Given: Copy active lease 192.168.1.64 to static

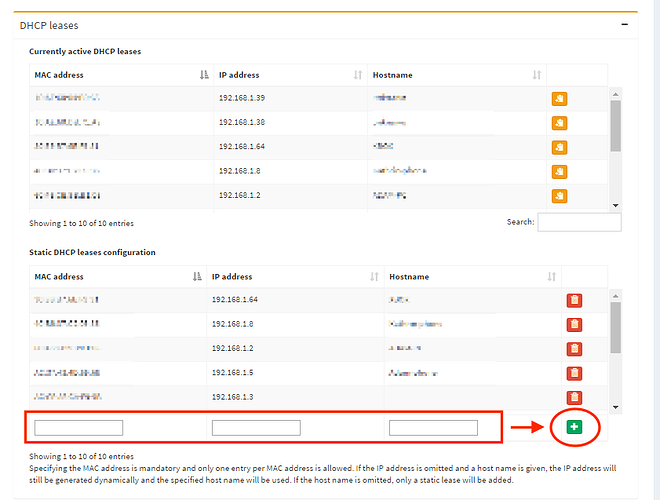Looking at the screenshot, I should [559, 146].
